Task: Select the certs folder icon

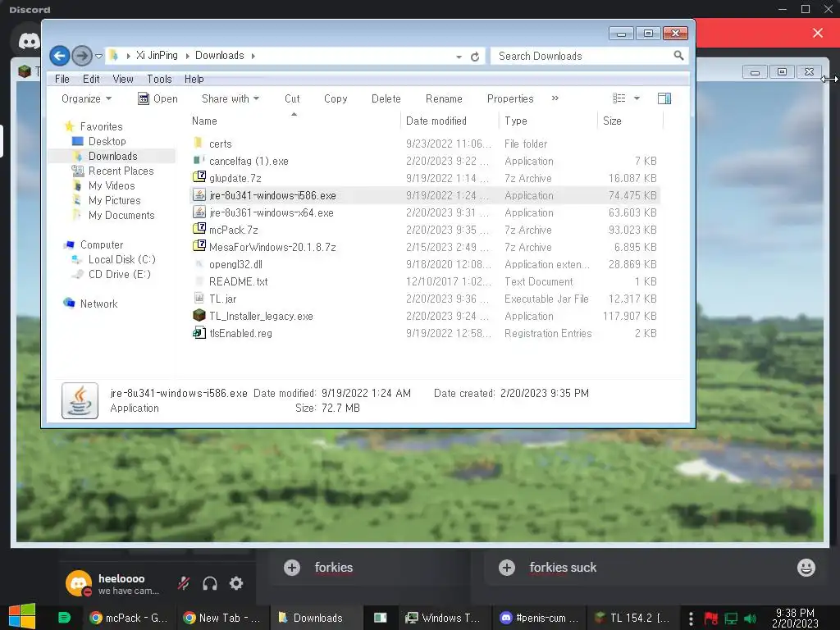Action: (199, 143)
